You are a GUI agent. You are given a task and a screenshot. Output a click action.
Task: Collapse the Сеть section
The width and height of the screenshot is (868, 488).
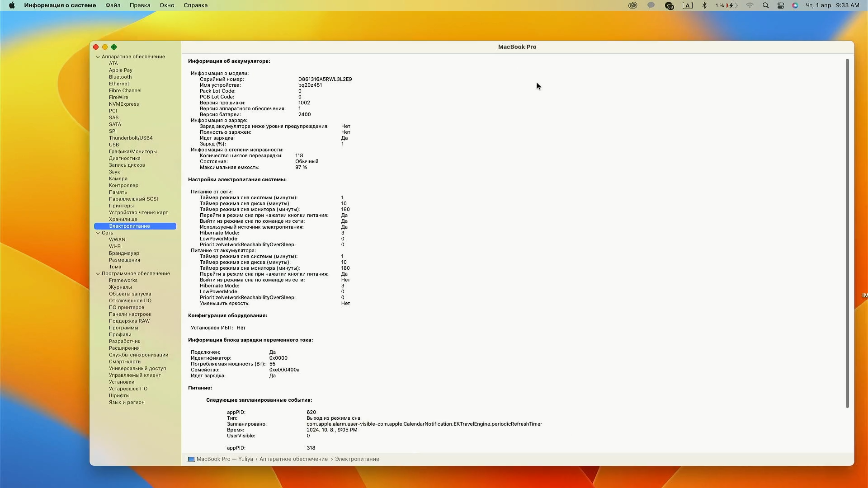pos(98,233)
